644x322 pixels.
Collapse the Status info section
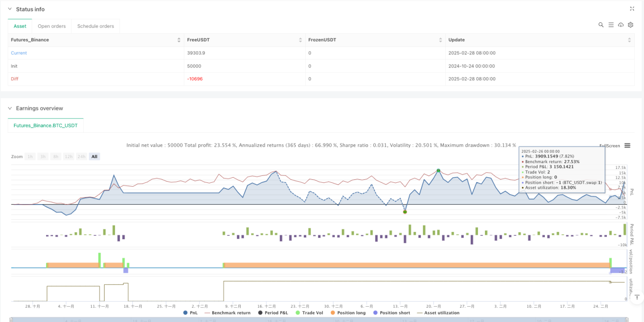pyautogui.click(x=10, y=9)
